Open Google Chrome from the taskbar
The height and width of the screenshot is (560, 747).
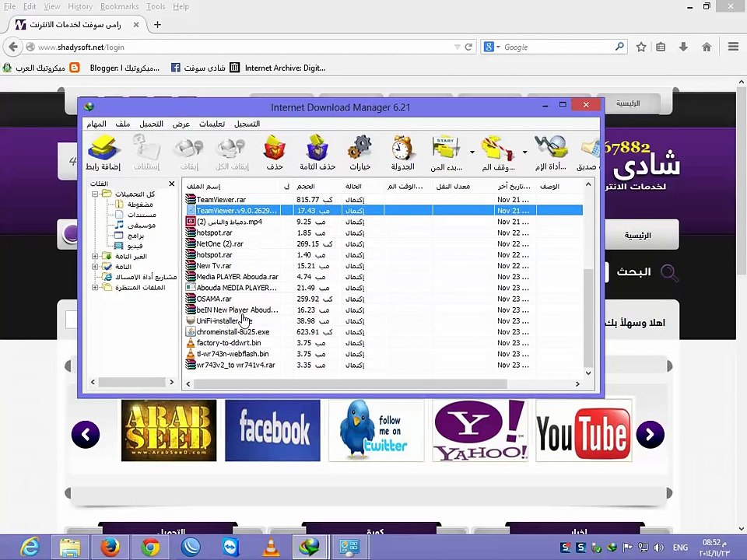point(150,548)
